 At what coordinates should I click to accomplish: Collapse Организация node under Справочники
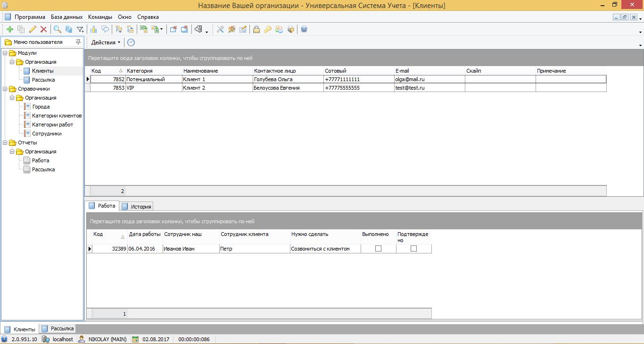coord(12,98)
